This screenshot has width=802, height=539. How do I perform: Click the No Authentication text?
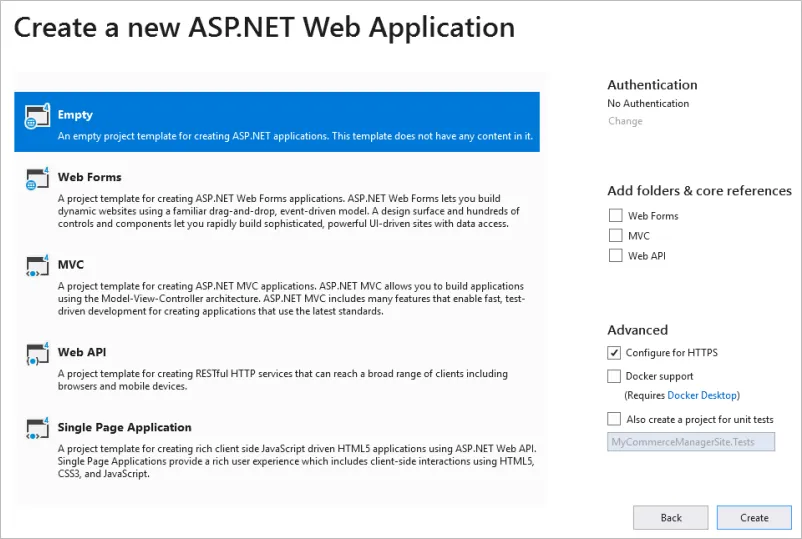point(648,103)
